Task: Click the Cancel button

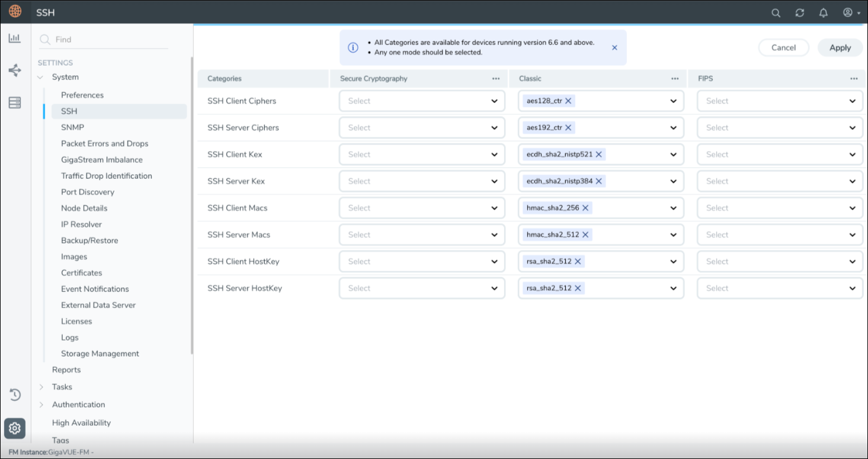Action: click(783, 48)
